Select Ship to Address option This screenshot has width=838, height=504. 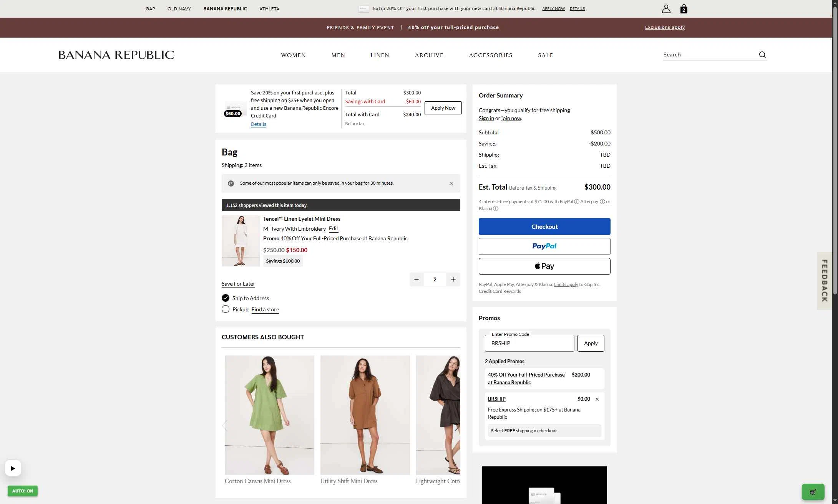(x=226, y=298)
